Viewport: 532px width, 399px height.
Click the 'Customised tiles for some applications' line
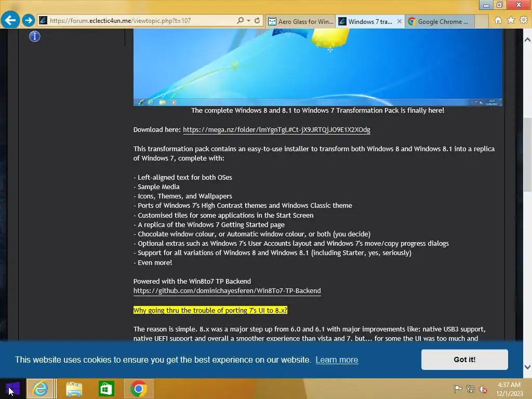pyautogui.click(x=223, y=215)
